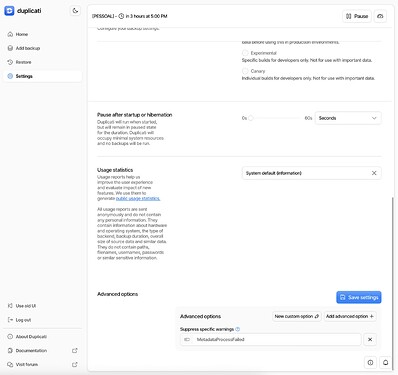Toggle dark mode moon icon
This screenshot has width=398, height=375.
click(x=75, y=11)
